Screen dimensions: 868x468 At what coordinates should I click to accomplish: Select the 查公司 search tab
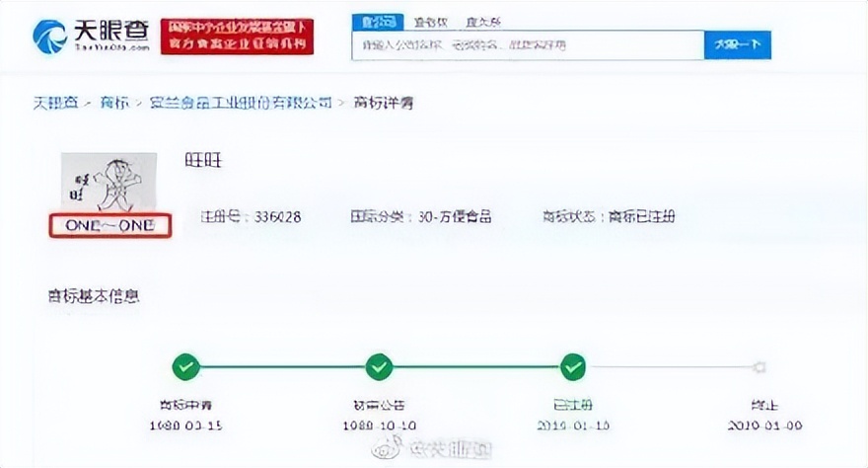tap(378, 22)
